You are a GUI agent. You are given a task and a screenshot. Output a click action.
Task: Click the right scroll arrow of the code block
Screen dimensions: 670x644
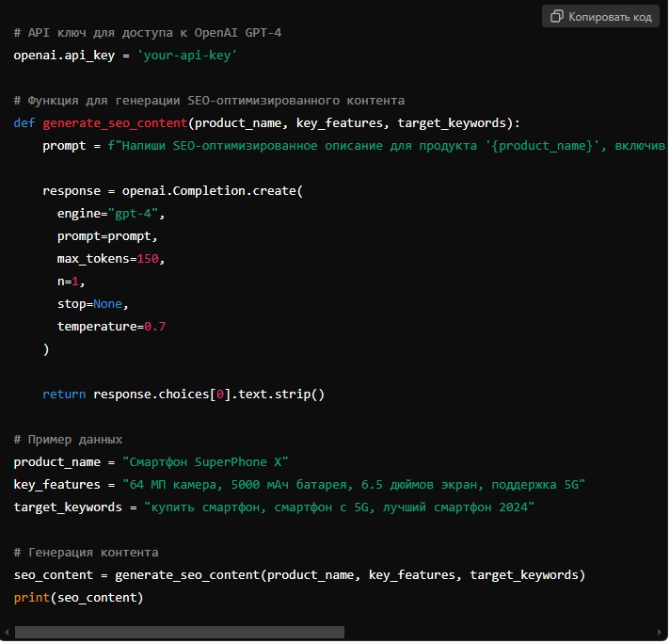coord(662,633)
